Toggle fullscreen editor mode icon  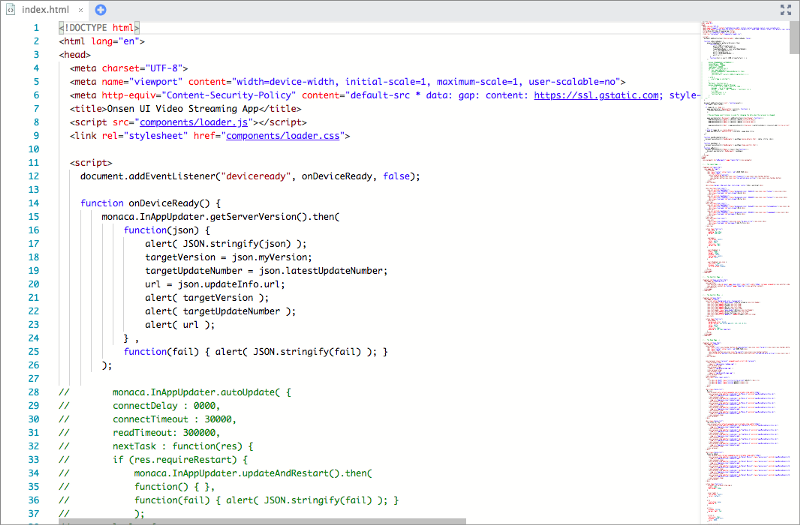tap(786, 9)
